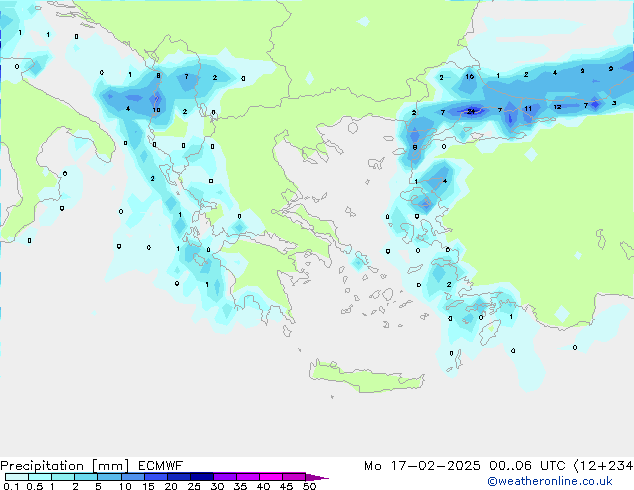634x490 pixels.
Task: Pick the 10–15 mm legend color swatch
Action: tap(132, 477)
